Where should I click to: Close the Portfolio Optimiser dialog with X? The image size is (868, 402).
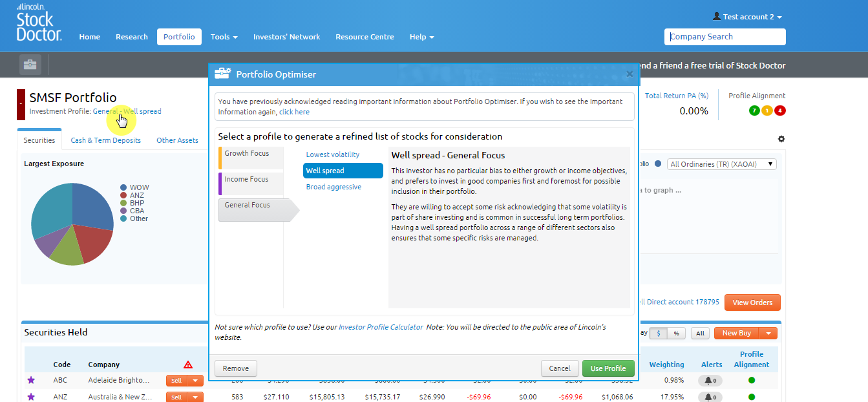click(630, 74)
